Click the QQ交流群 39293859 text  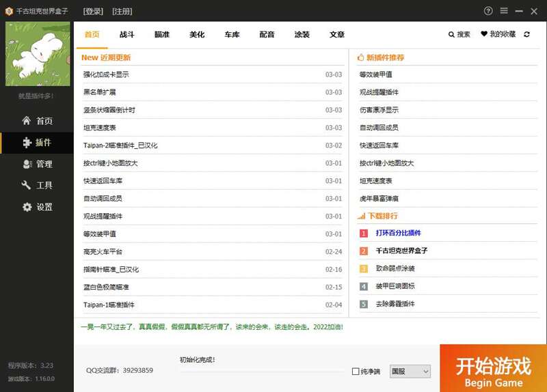119,370
